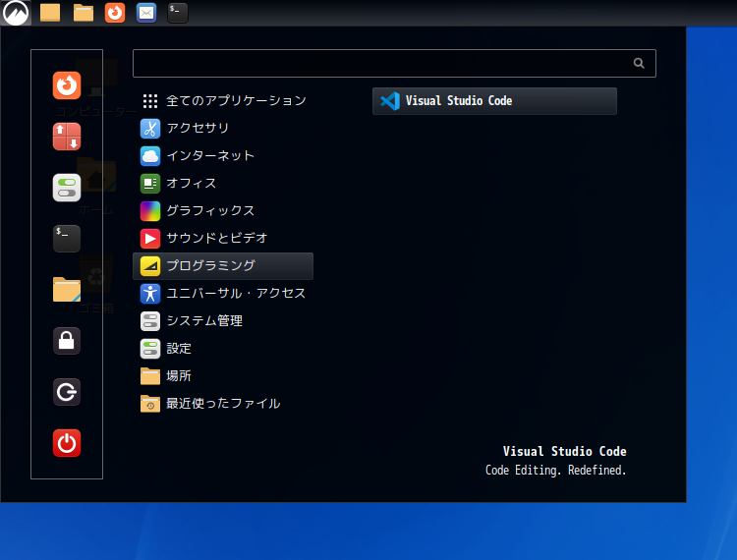Select the ユニバーサル・アクセス category

pyautogui.click(x=223, y=294)
